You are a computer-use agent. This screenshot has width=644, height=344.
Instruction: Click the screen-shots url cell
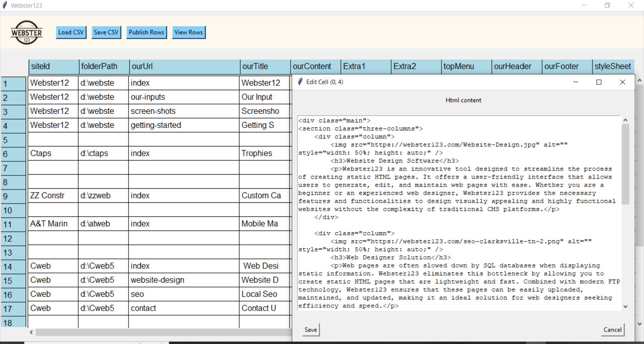[184, 111]
